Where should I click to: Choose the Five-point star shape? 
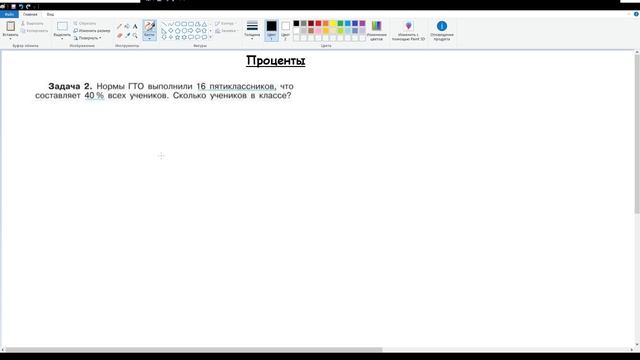point(178,37)
